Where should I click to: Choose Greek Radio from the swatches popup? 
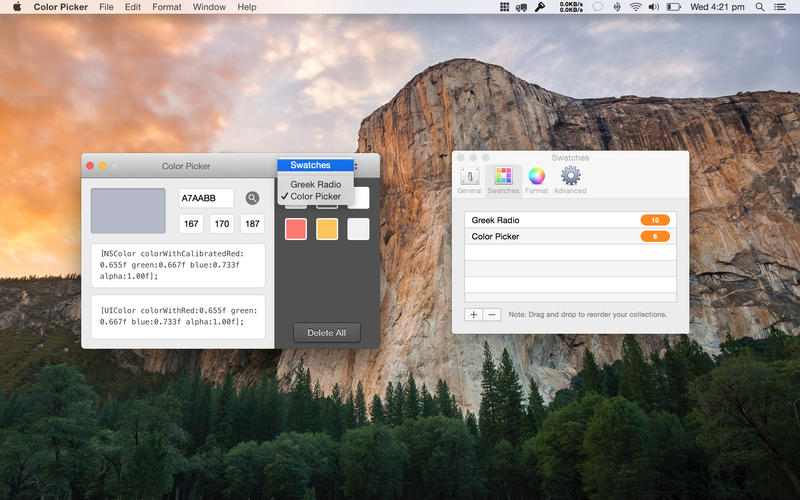tap(315, 184)
